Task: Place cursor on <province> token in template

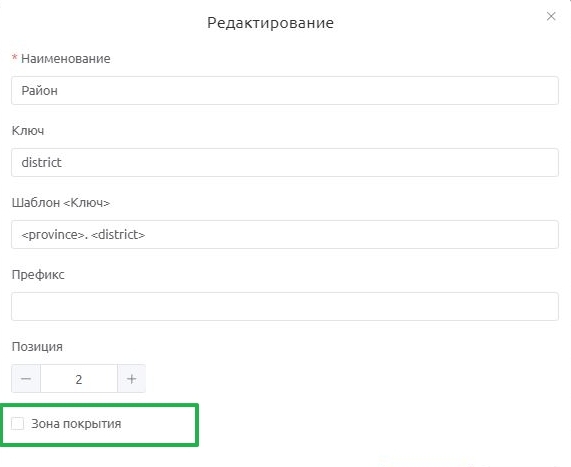Action: click(x=53, y=235)
